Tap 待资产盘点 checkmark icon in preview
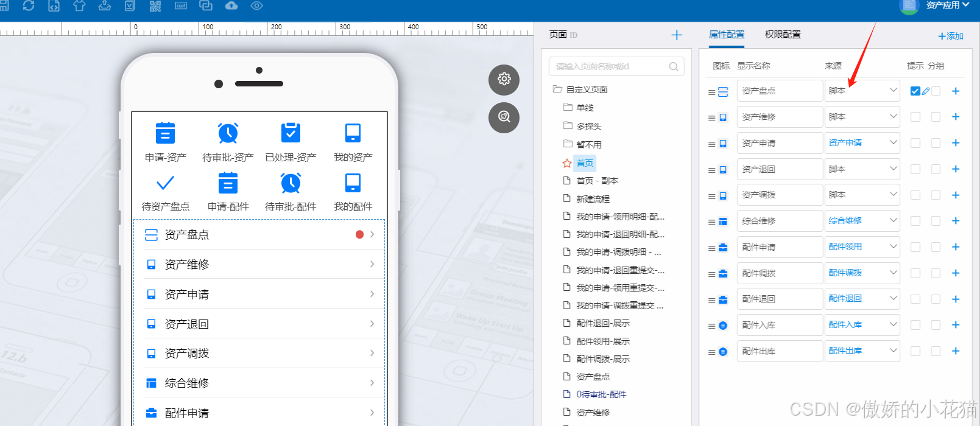This screenshot has height=426, width=980. pos(165,183)
